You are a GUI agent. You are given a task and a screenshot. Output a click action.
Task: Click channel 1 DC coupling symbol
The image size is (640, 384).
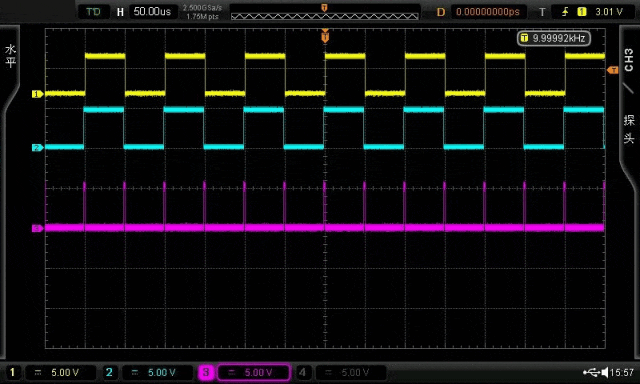click(38, 373)
